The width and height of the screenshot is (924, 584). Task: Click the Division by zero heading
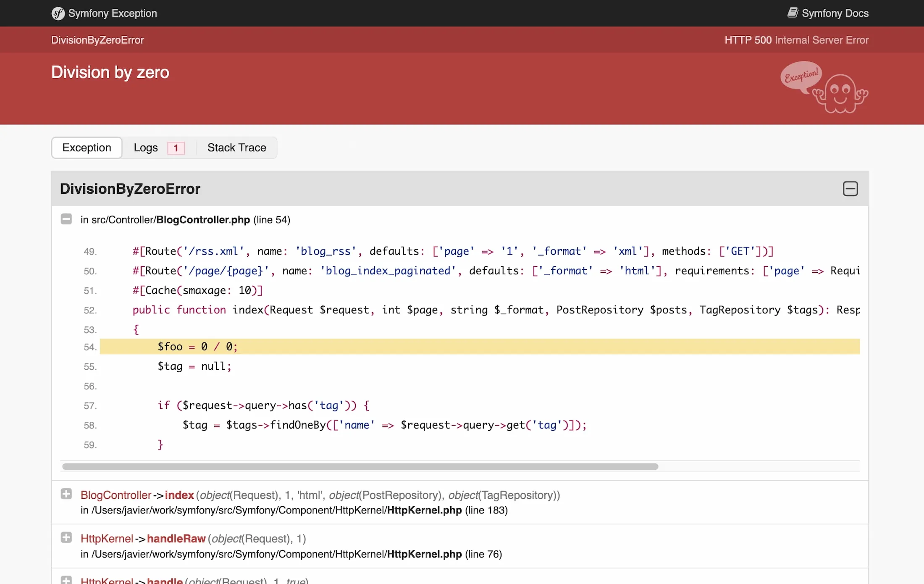[110, 72]
